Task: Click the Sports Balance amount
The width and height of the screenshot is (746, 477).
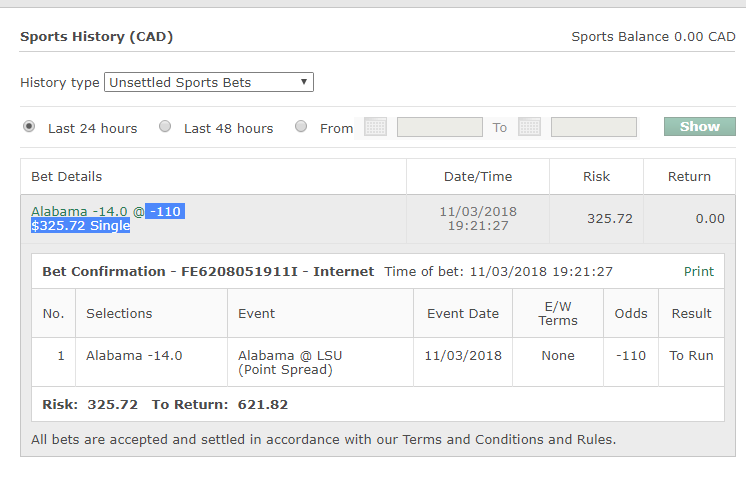Action: [653, 37]
